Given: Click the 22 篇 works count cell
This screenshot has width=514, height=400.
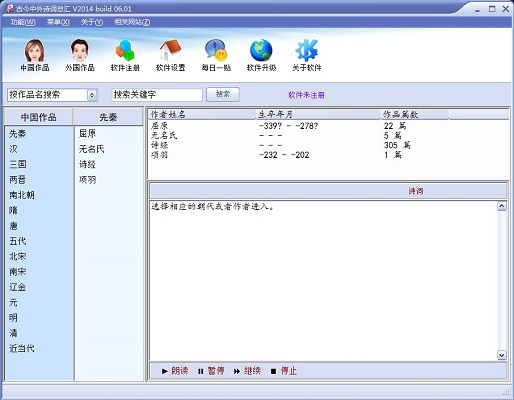Looking at the screenshot, I should tap(395, 126).
